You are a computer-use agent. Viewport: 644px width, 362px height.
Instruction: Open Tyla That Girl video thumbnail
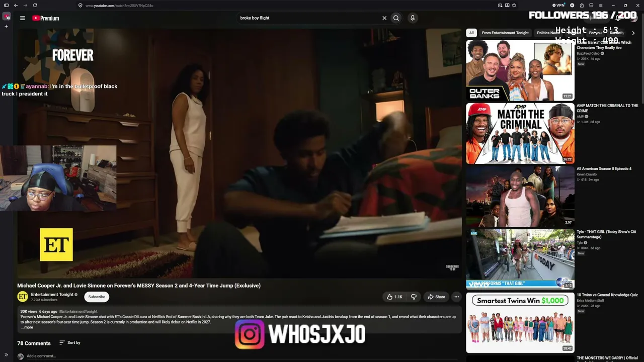[x=520, y=259]
